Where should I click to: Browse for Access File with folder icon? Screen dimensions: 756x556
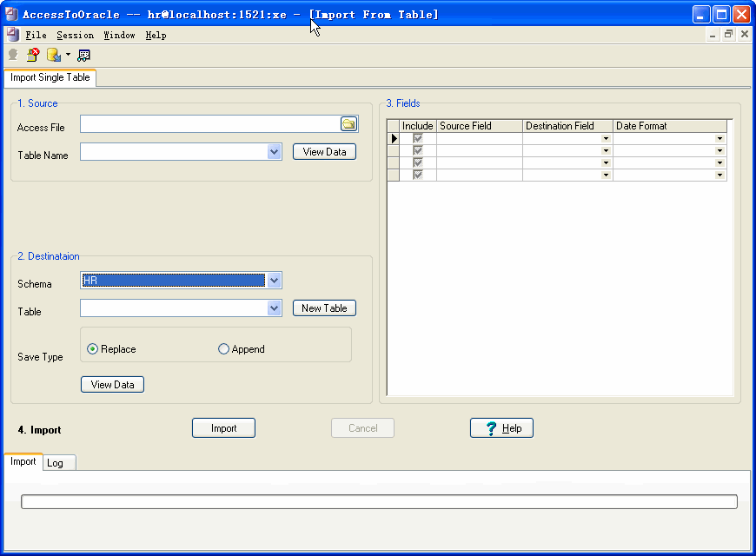tap(348, 124)
